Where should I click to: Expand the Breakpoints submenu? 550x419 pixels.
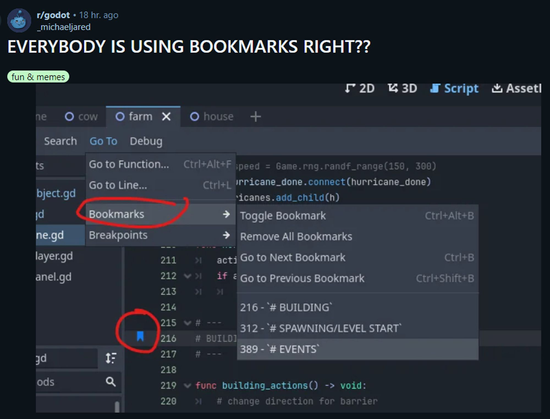click(x=161, y=235)
